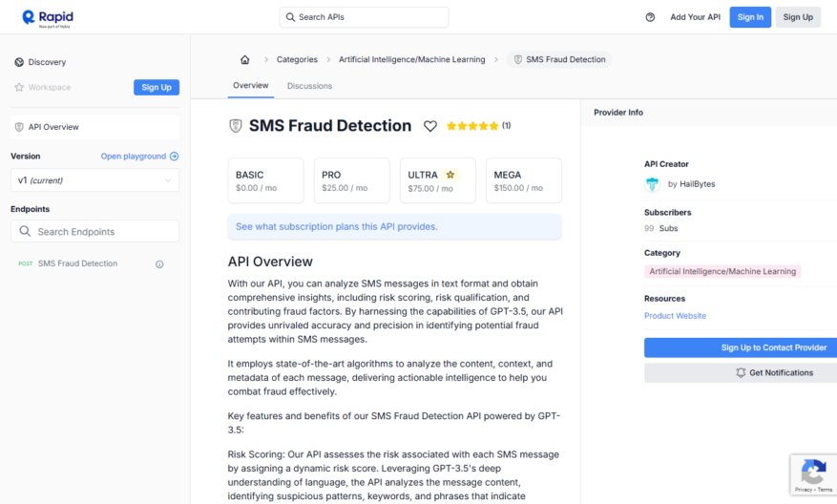
Task: Click Categories in the breadcrumb
Action: tap(297, 60)
